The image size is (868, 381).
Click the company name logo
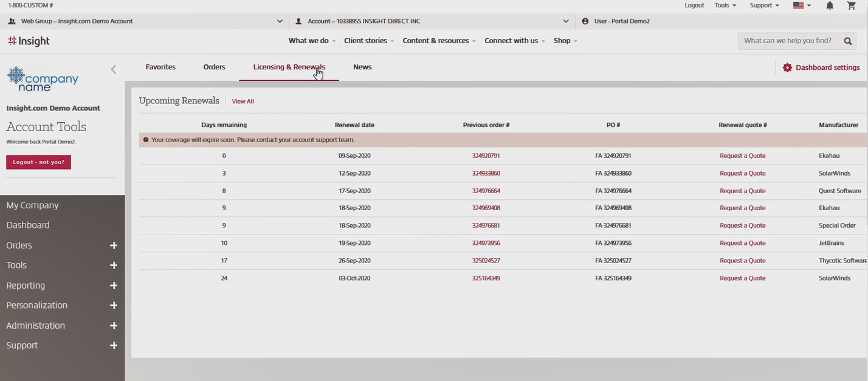point(43,79)
